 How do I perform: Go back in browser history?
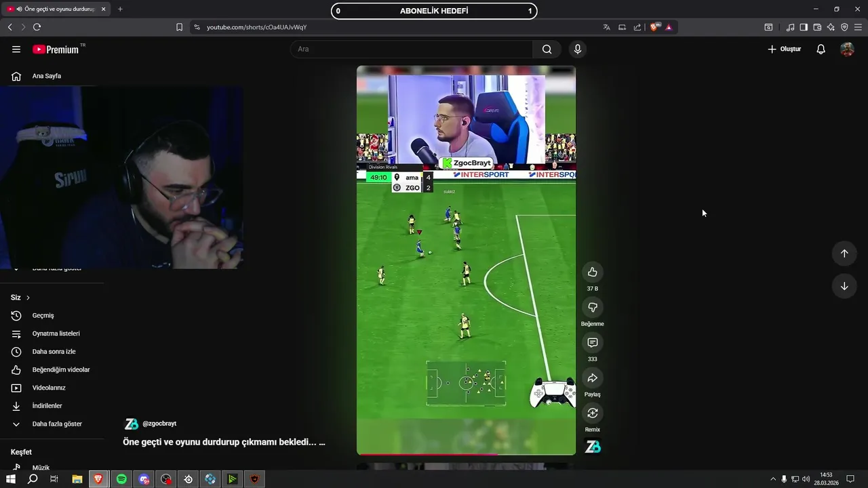tap(9, 27)
